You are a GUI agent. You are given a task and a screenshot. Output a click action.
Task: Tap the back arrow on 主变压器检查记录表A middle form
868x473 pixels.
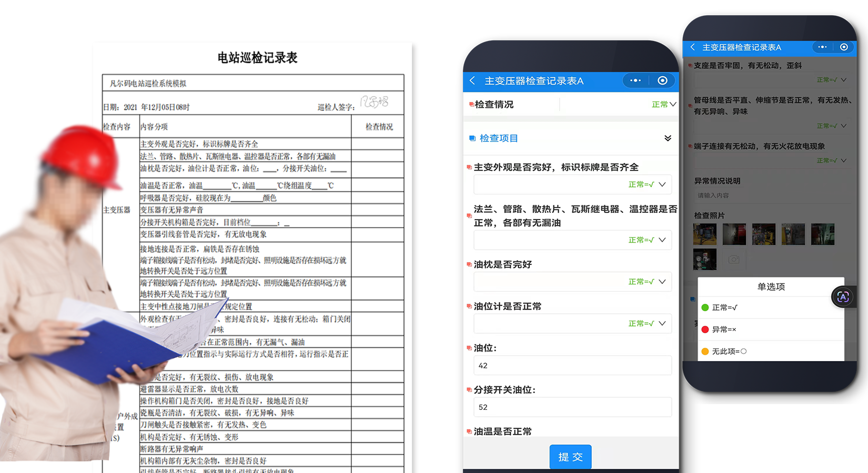point(472,81)
